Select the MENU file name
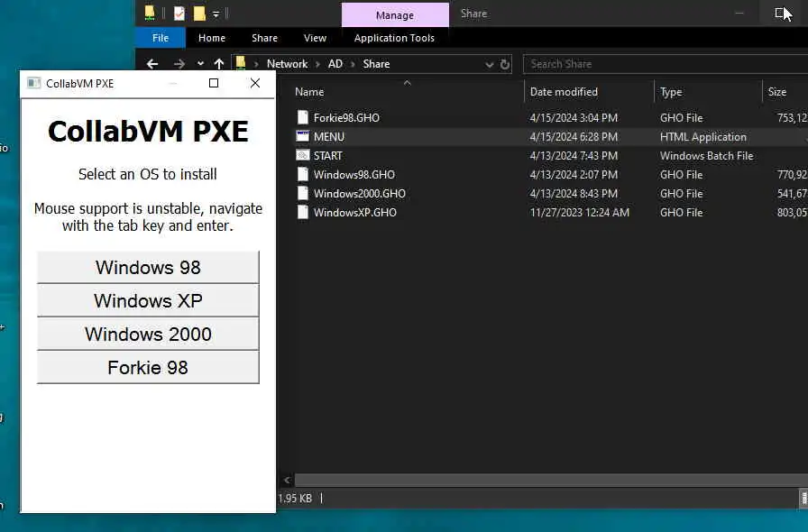The width and height of the screenshot is (808, 532). click(329, 137)
